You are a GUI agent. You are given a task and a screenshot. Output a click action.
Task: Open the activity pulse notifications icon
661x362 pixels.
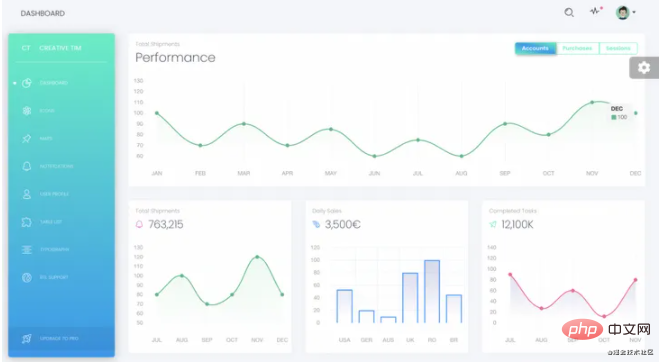click(x=596, y=11)
